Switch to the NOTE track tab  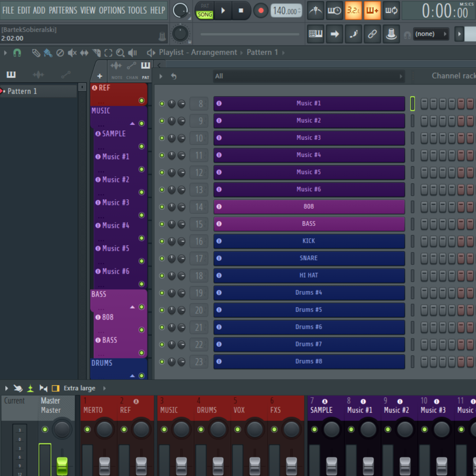click(116, 71)
